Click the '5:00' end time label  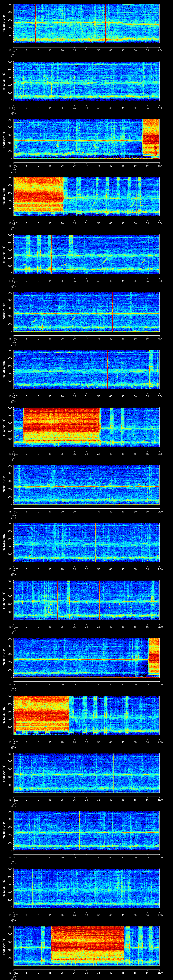[x=160, y=223]
